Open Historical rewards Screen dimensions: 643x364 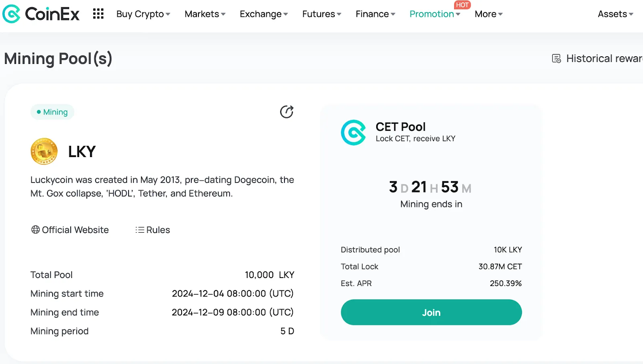point(598,59)
